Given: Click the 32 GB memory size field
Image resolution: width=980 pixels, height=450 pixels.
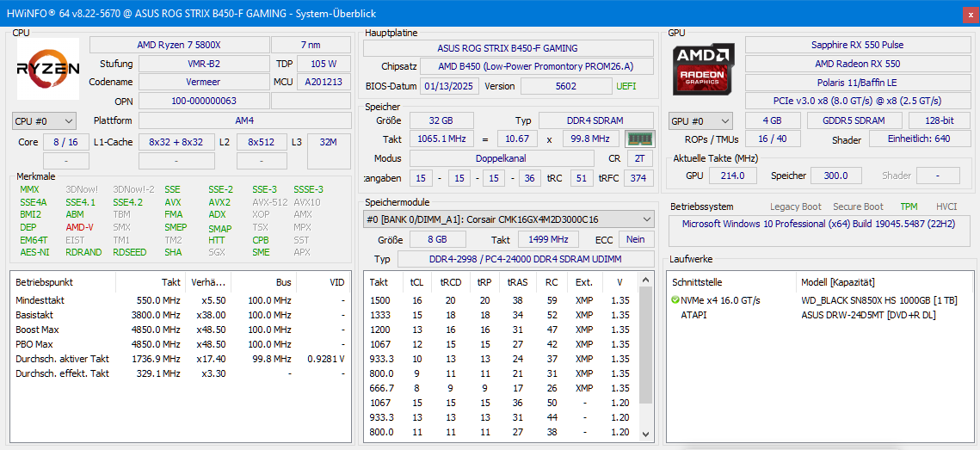Looking at the screenshot, I should 441,120.
